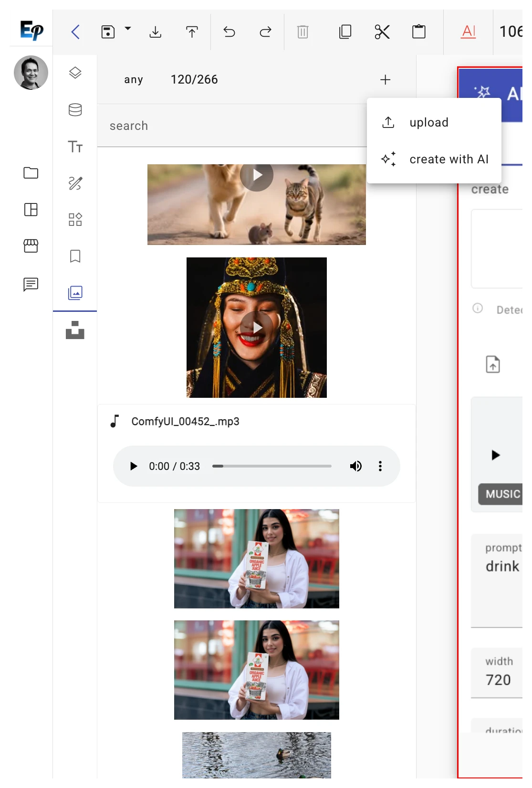Screen dimensions: 532x788
Task: Click the plus add media button
Action: [386, 80]
